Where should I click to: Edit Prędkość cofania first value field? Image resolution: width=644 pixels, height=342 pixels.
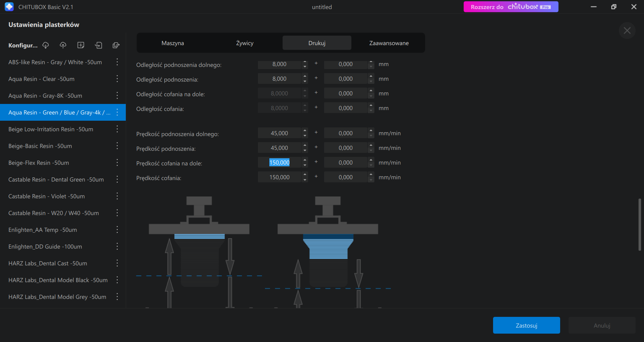point(279,177)
